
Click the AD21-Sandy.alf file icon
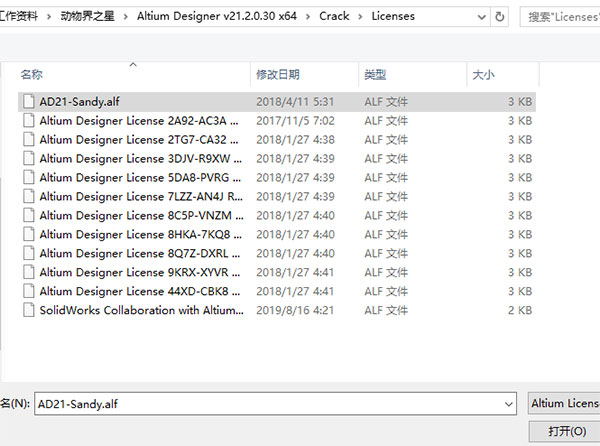click(x=28, y=101)
